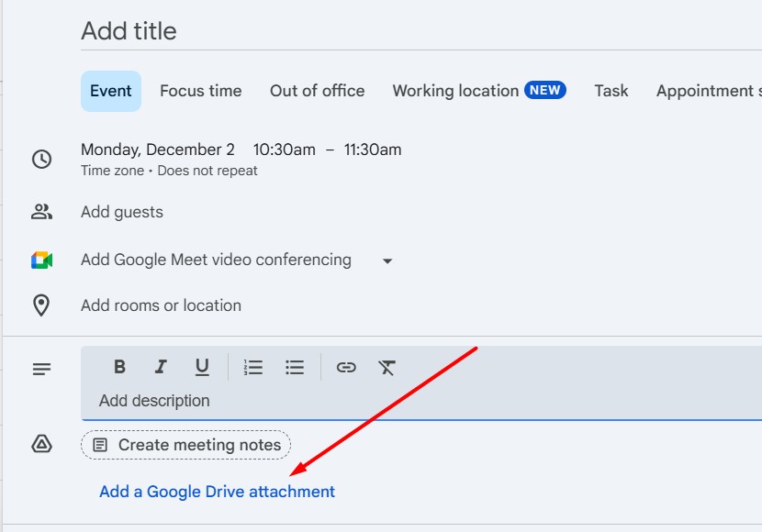Switch to the Focus time tab
The width and height of the screenshot is (762, 532).
pos(200,90)
